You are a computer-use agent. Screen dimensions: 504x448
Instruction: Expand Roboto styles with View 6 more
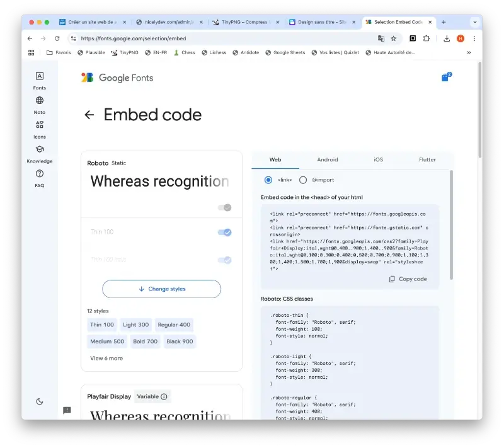pyautogui.click(x=106, y=358)
